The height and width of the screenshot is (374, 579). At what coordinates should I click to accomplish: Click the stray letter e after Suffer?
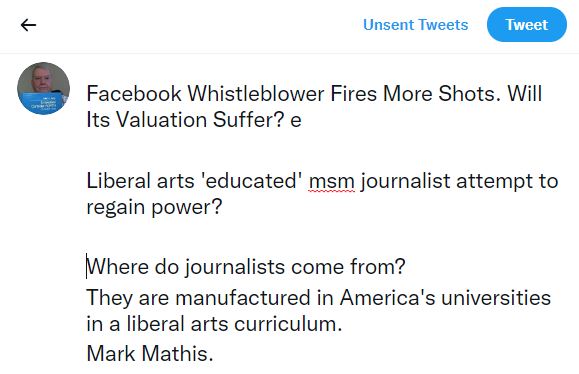pyautogui.click(x=296, y=120)
